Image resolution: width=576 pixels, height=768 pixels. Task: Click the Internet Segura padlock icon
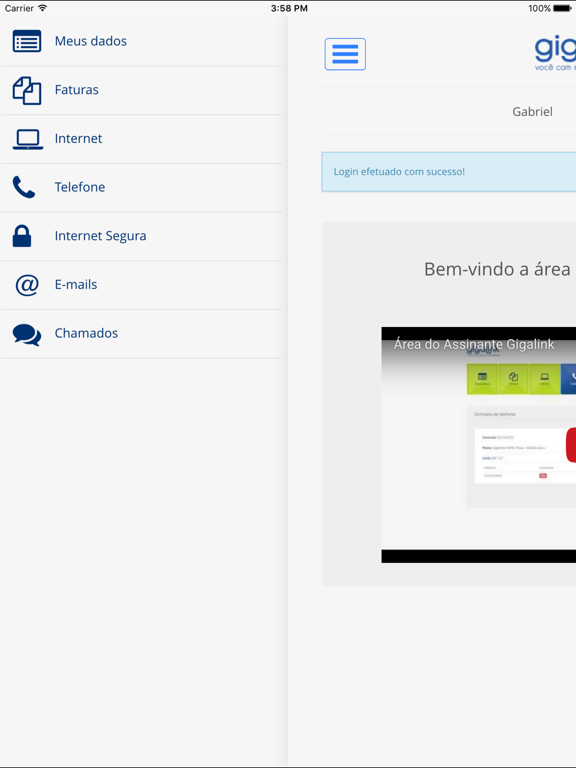(x=22, y=236)
